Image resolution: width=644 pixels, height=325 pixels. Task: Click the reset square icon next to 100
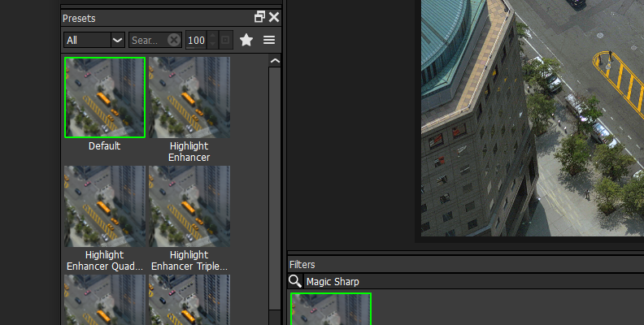click(x=225, y=40)
